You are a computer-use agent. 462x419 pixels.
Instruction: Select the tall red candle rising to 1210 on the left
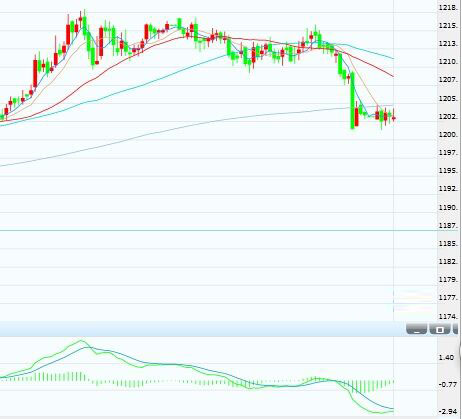[x=35, y=73]
